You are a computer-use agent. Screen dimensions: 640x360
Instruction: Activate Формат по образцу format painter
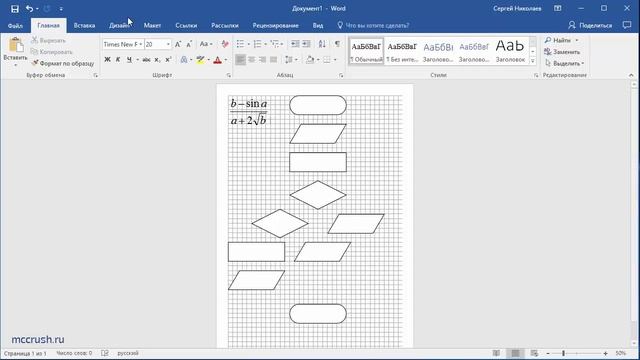(63, 63)
